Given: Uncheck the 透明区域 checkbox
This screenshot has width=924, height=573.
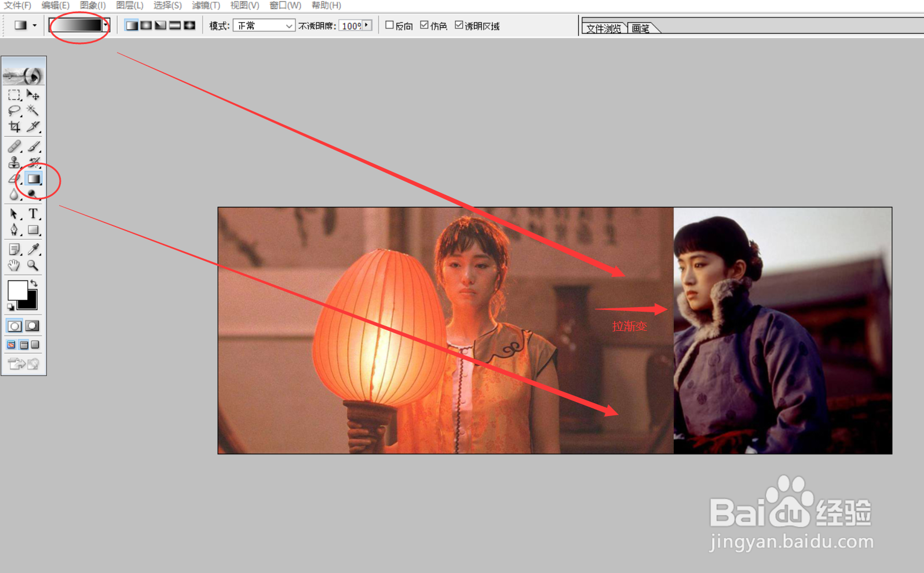Looking at the screenshot, I should pyautogui.click(x=459, y=25).
